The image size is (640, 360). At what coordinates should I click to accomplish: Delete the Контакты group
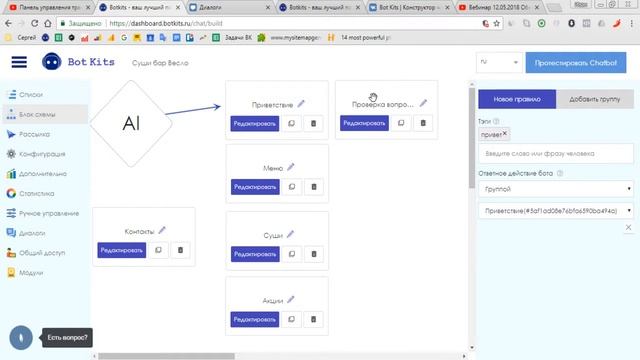(180, 250)
